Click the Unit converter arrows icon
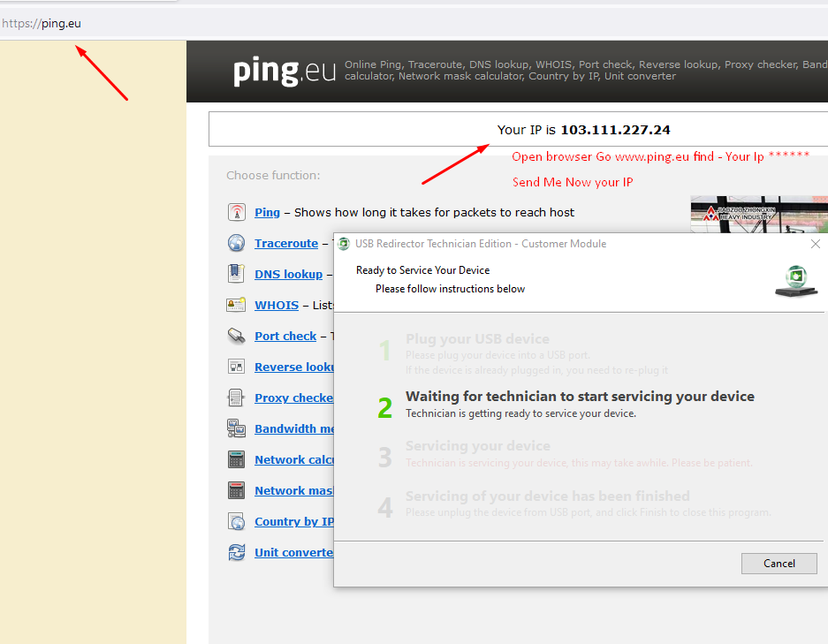Screen dimensions: 828x644 (x=236, y=552)
